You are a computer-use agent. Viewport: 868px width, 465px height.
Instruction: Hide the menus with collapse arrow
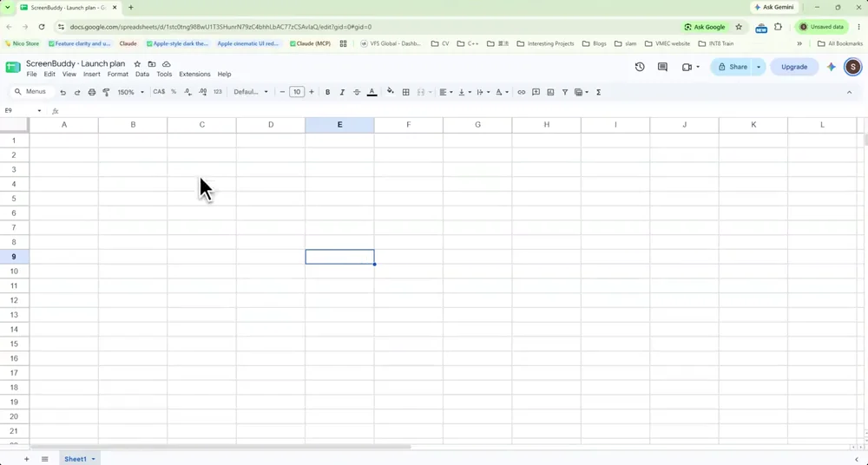pos(849,92)
